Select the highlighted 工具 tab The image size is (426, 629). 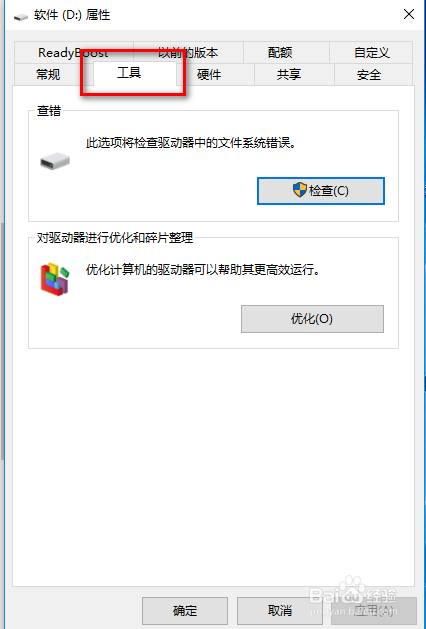(129, 73)
